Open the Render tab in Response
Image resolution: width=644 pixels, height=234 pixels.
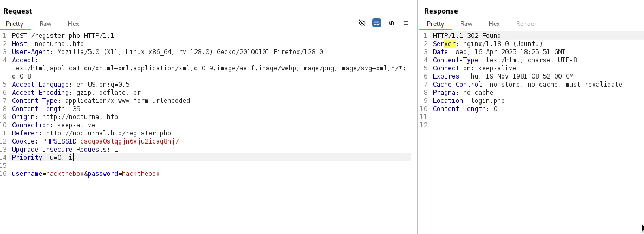coord(526,24)
